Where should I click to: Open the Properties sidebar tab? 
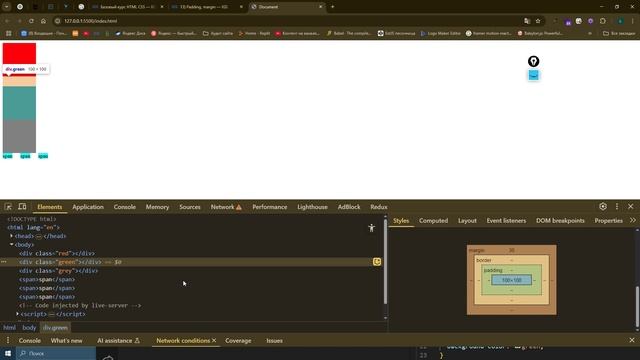click(x=609, y=220)
